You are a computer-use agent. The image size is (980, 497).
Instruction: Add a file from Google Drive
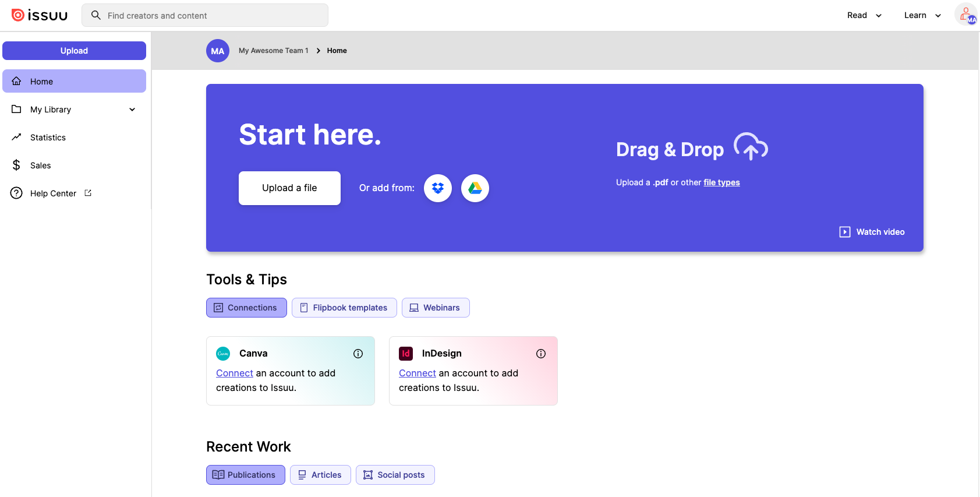[x=475, y=188]
